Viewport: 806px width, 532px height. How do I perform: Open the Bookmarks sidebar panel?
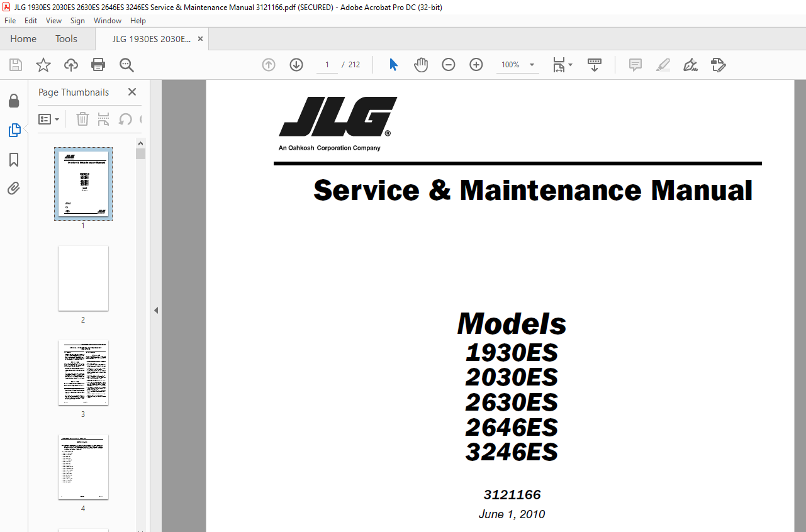pyautogui.click(x=14, y=160)
